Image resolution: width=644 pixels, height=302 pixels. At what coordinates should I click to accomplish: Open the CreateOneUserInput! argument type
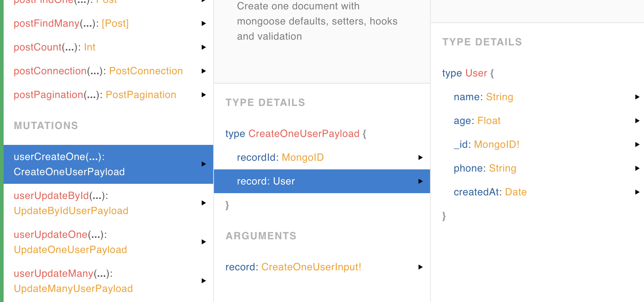[311, 267]
